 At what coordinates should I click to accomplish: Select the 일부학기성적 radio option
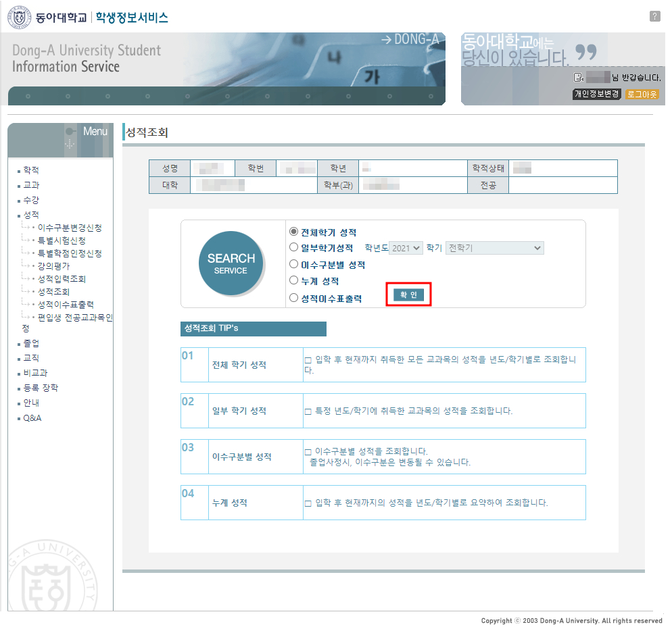coord(293,248)
